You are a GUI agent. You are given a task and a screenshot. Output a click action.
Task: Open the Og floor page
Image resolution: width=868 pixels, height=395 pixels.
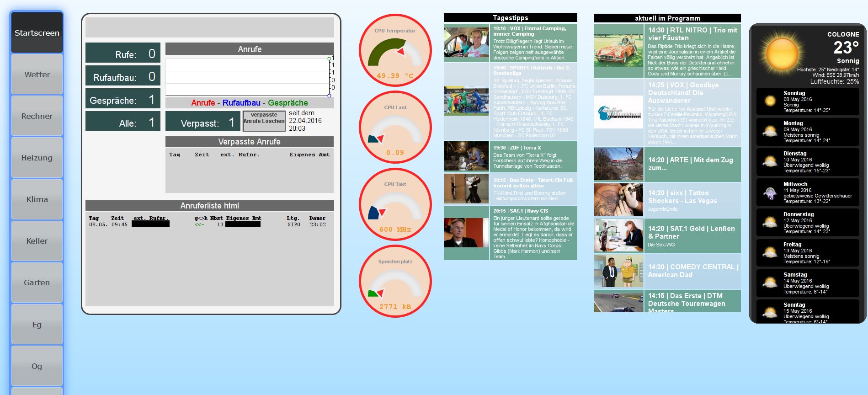point(37,366)
